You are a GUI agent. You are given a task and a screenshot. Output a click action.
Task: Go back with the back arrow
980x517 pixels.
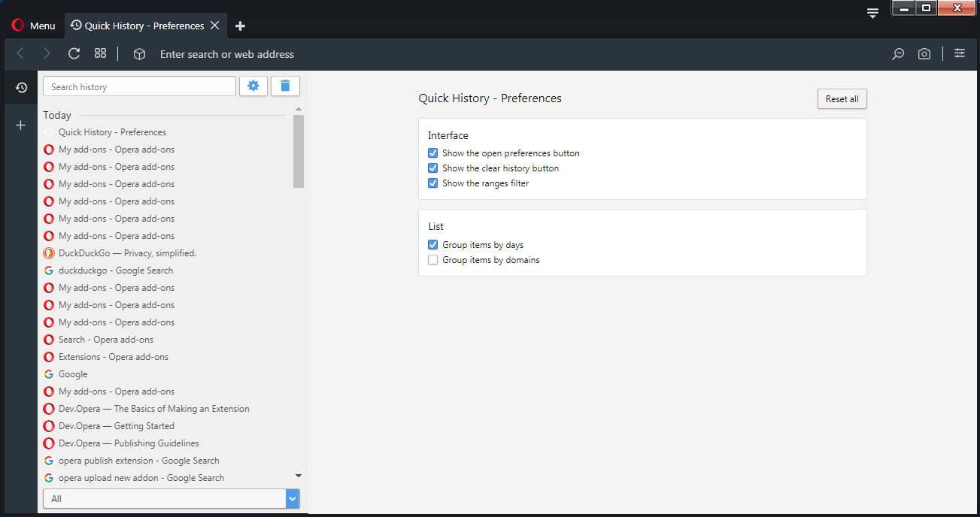pyautogui.click(x=20, y=53)
